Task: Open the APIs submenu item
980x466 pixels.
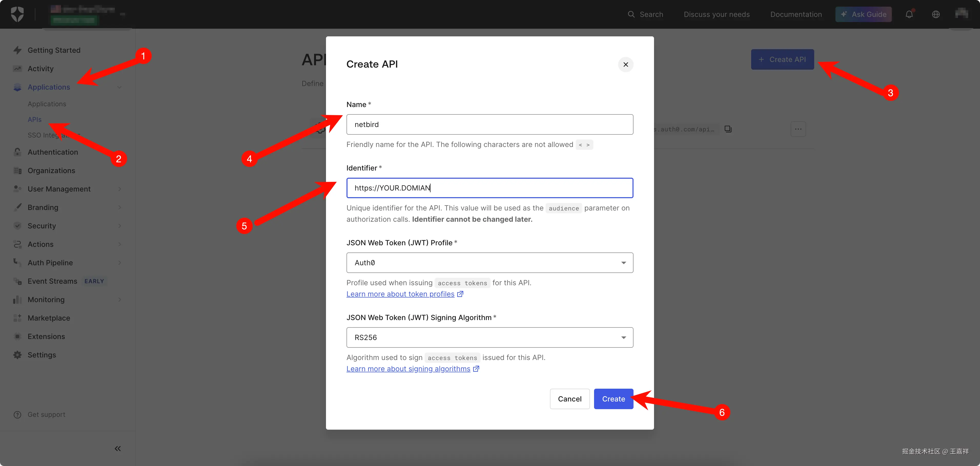Action: click(x=35, y=119)
